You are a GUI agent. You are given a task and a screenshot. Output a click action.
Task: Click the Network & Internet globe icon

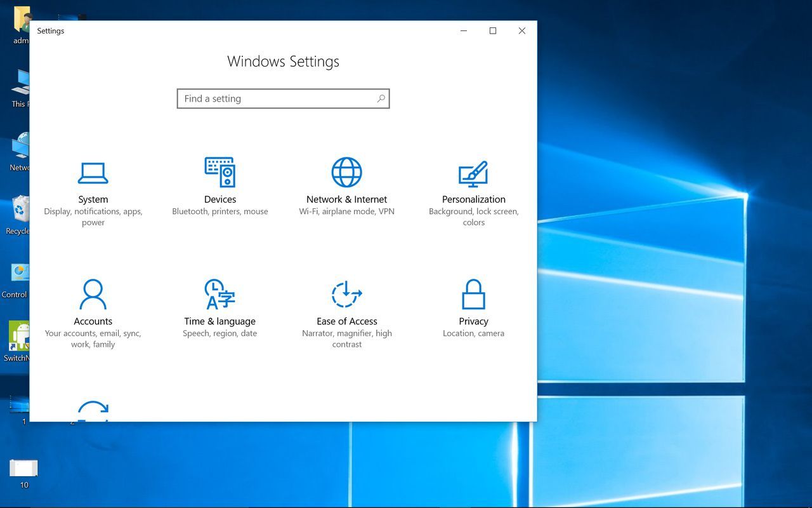click(x=346, y=172)
